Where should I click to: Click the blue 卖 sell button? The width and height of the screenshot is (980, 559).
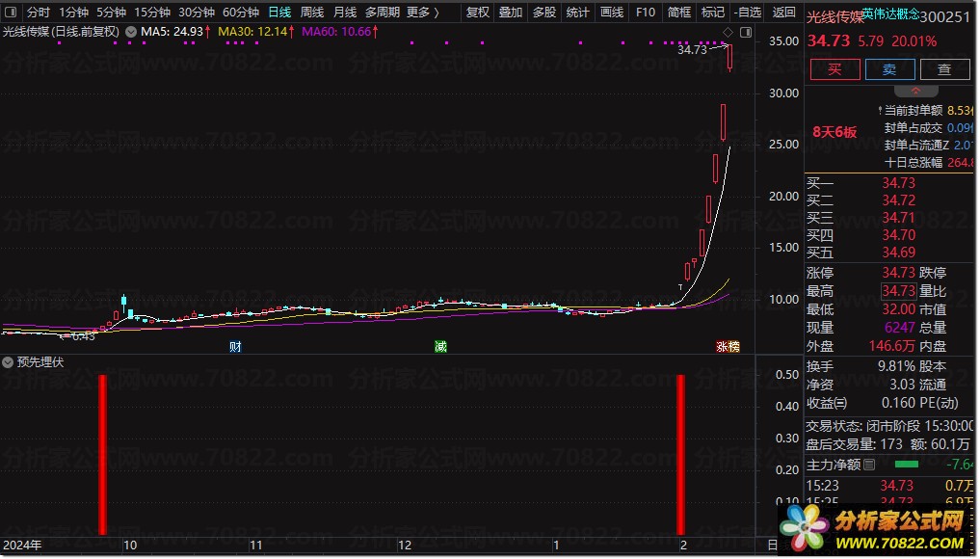click(x=889, y=69)
